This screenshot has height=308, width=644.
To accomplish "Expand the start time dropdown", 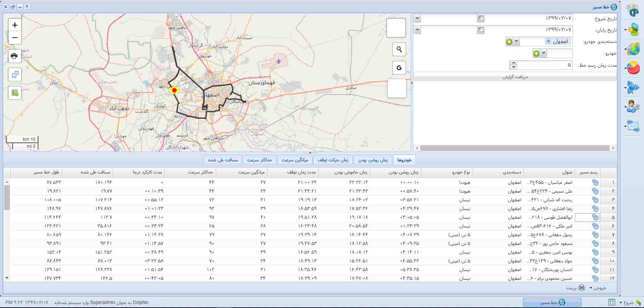I will tap(417, 18).
